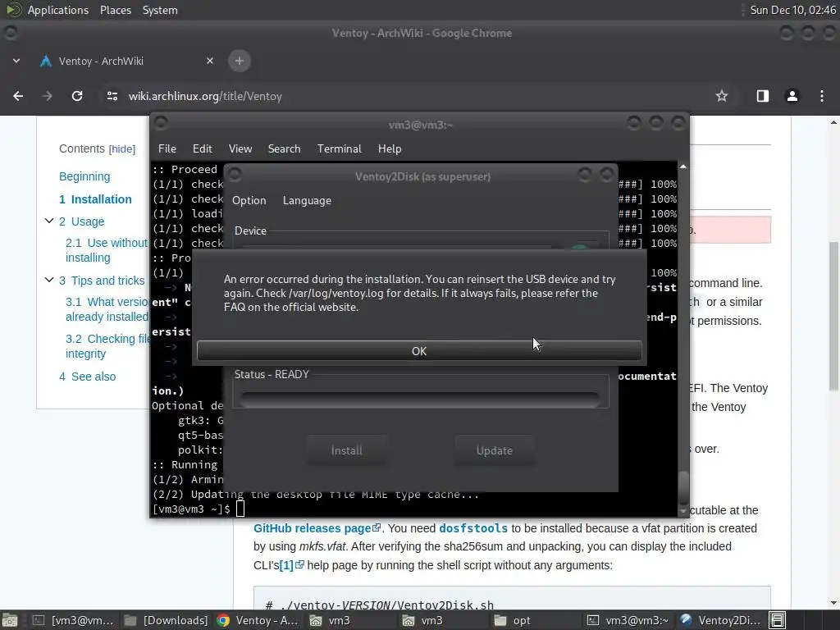Screen dimensions: 840x630
Task: Jump to 3 Tips and tricks in the contents
Action: point(102,281)
